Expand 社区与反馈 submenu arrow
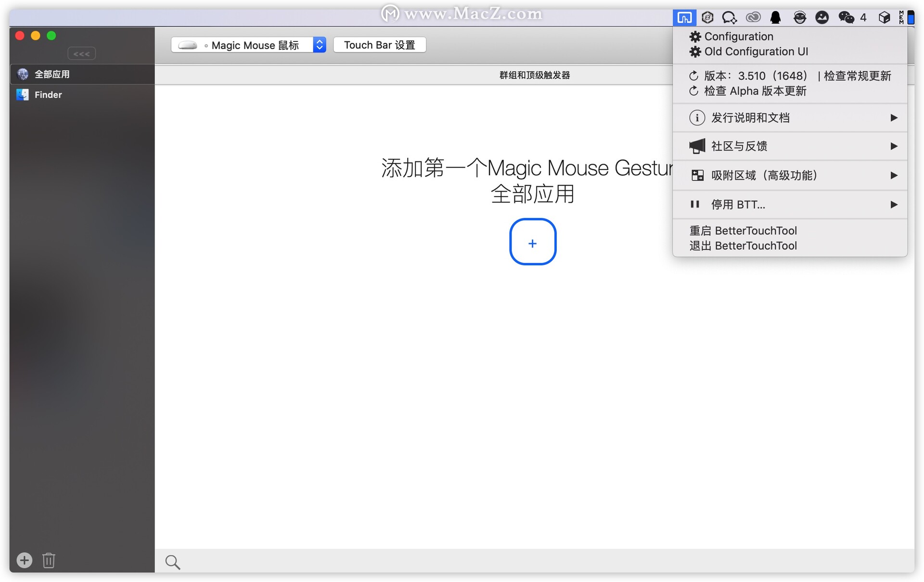 click(894, 146)
